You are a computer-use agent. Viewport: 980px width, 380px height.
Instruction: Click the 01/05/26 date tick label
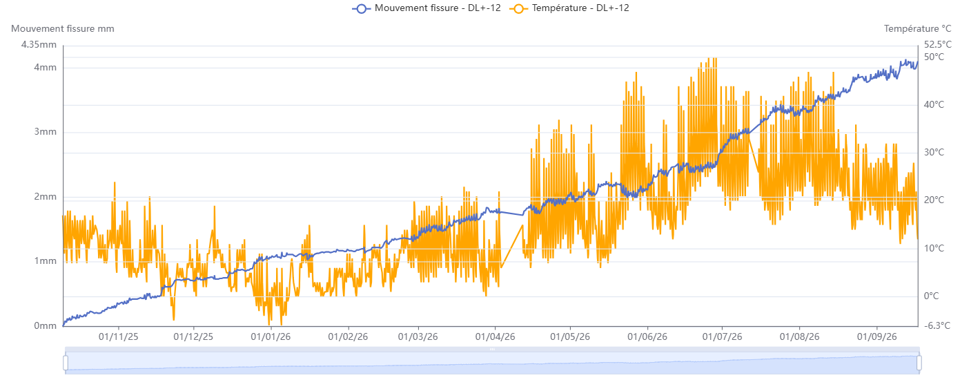pos(570,337)
